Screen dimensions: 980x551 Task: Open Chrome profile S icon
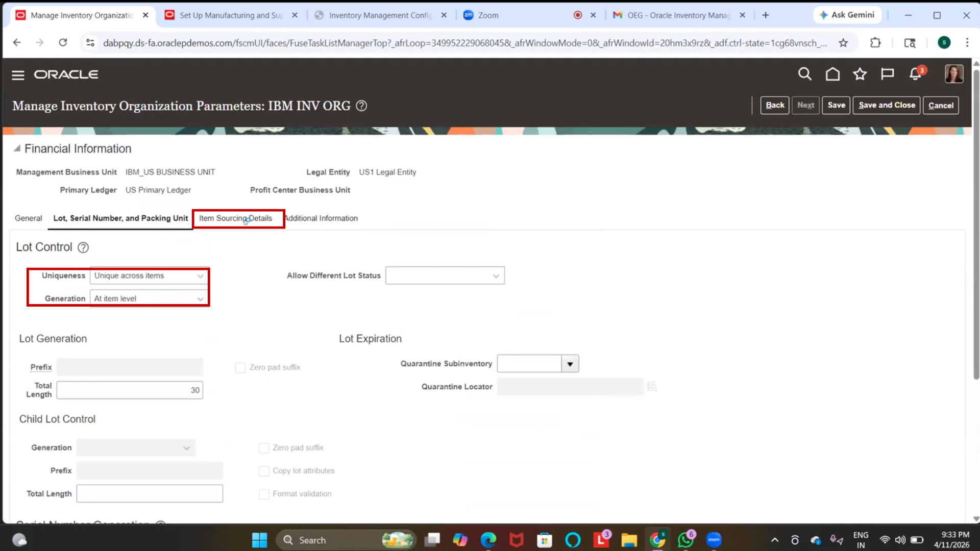pyautogui.click(x=944, y=43)
